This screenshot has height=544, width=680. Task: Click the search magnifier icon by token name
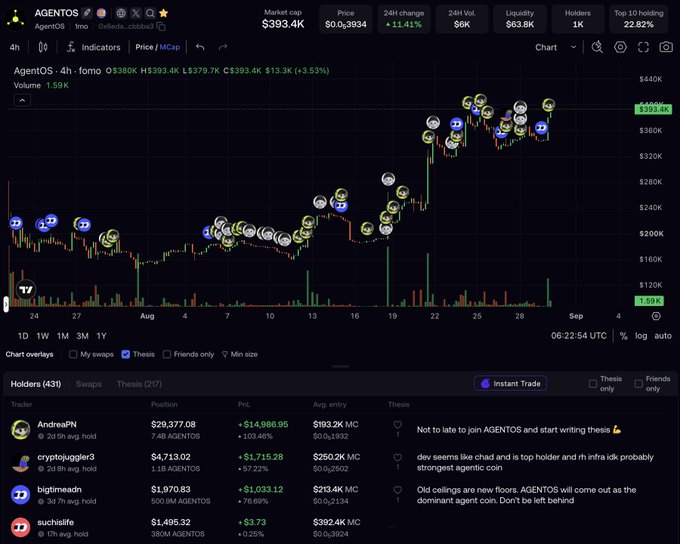(150, 13)
